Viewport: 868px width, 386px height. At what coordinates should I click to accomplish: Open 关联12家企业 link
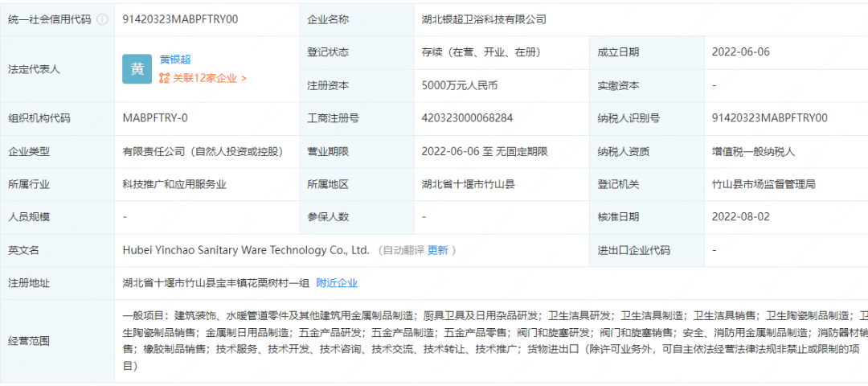click(x=210, y=79)
